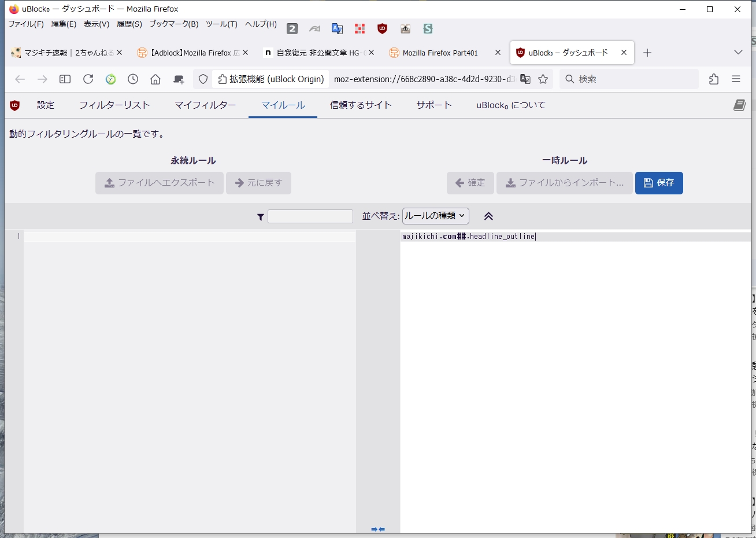The height and width of the screenshot is (538, 756).
Task: Click the picture extension icon next to uBlock
Action: pos(405,28)
